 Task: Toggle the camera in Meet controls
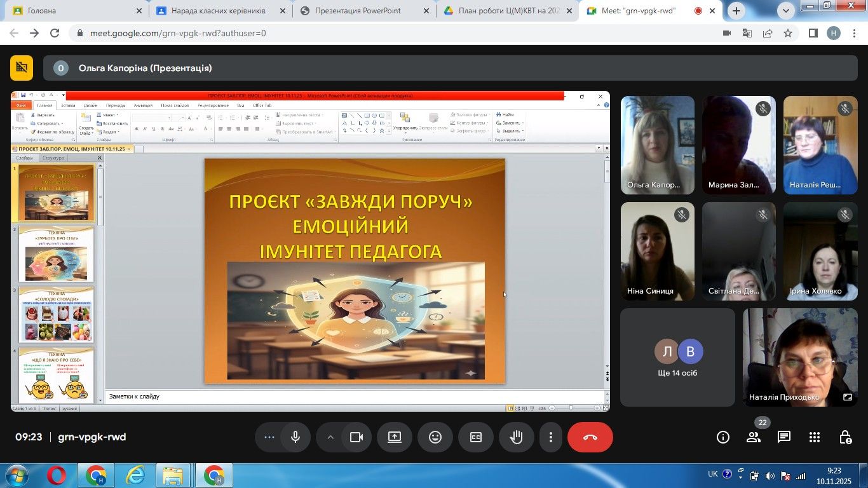coord(356,437)
